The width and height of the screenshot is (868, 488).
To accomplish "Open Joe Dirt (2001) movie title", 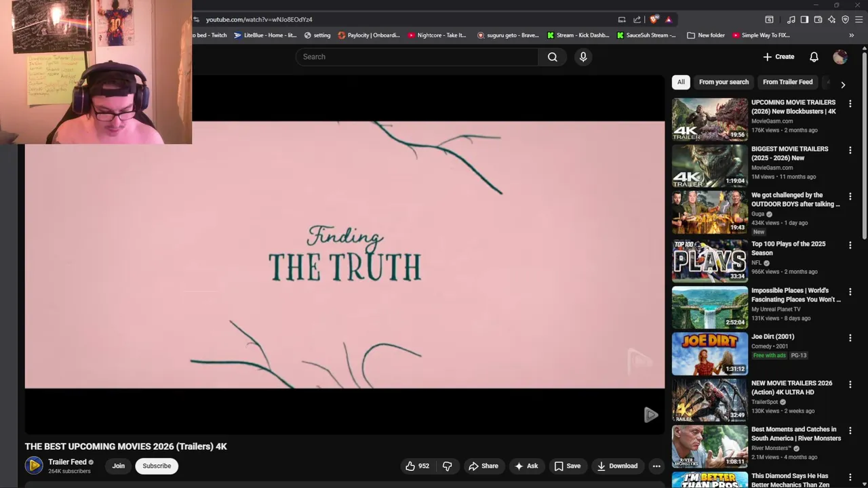I will [x=772, y=337].
